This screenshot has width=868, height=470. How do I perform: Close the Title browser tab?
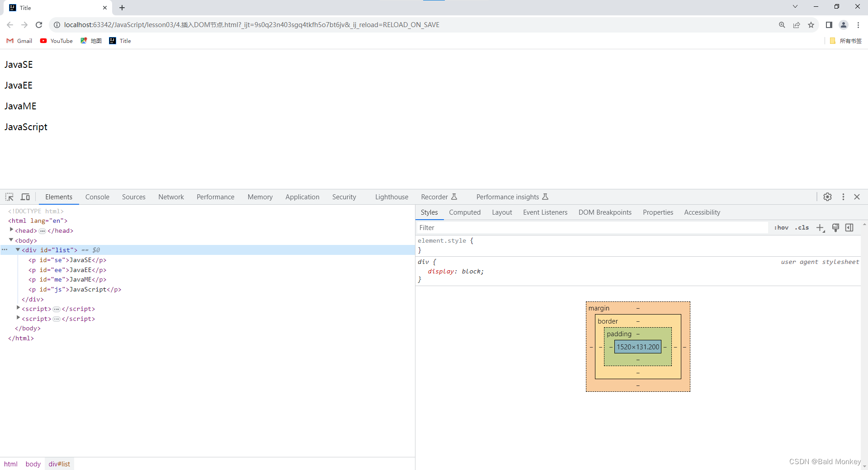point(105,8)
